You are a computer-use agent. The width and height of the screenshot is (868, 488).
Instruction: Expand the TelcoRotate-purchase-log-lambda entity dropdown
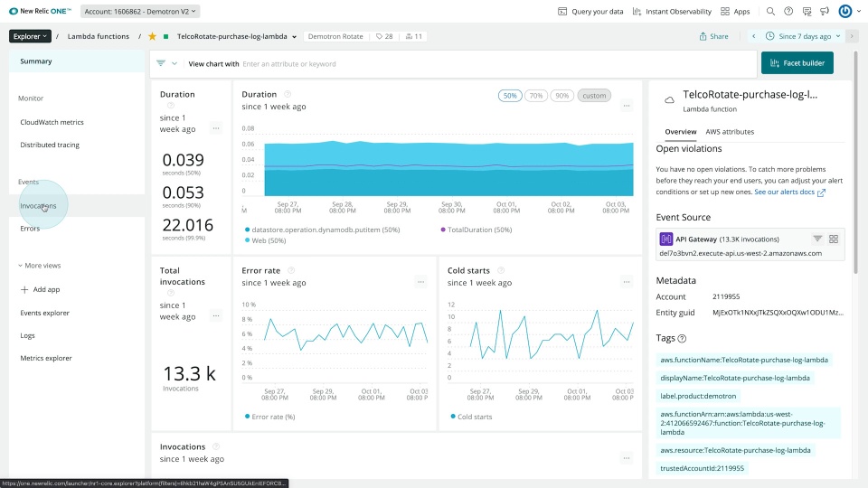[294, 37]
